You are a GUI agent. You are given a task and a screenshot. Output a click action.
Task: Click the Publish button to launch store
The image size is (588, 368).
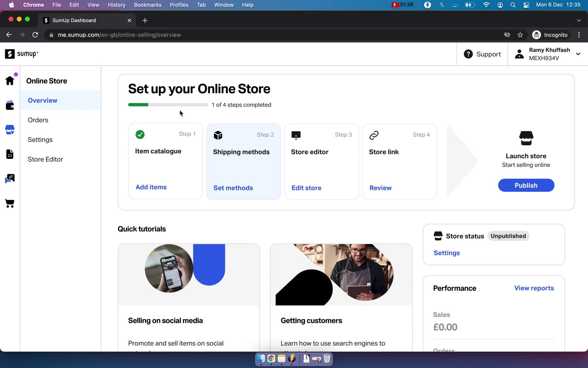(x=526, y=185)
